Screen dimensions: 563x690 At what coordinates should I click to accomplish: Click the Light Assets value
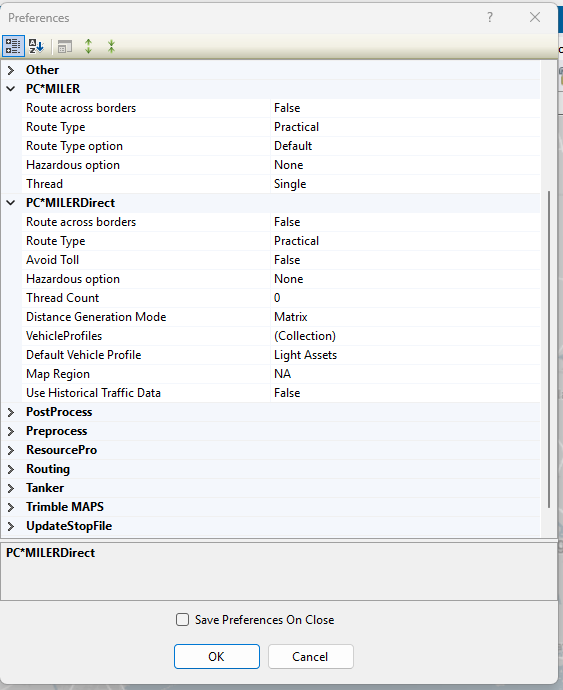[405, 355]
